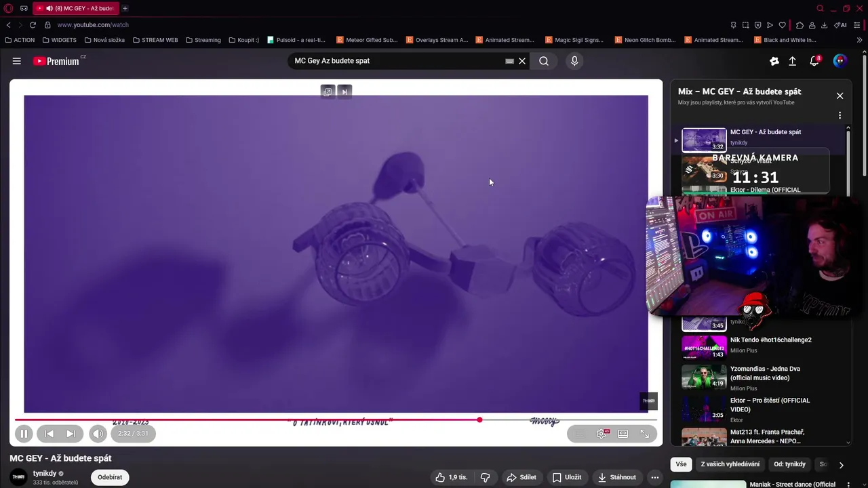Open Meteor Gifted Sub bookmark
868x488 pixels.
pos(367,40)
